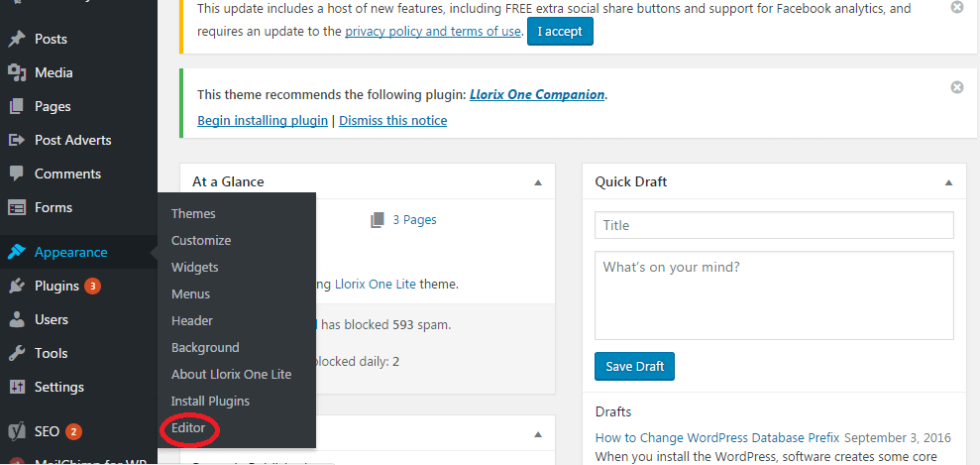Open Background in Appearance submenu
This screenshot has height=465, width=980.
(205, 347)
